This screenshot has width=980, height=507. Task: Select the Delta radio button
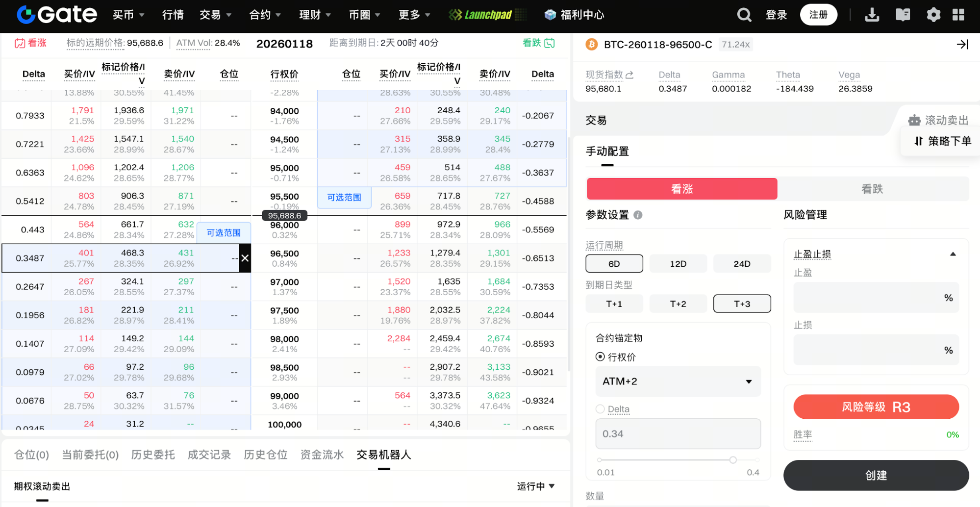tap(600, 409)
